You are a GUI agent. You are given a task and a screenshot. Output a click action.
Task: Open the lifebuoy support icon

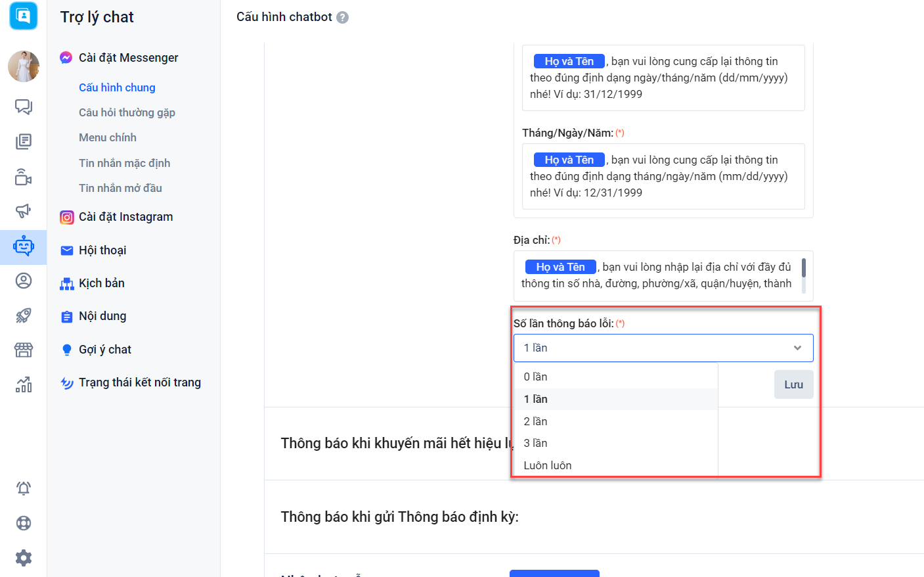click(24, 523)
